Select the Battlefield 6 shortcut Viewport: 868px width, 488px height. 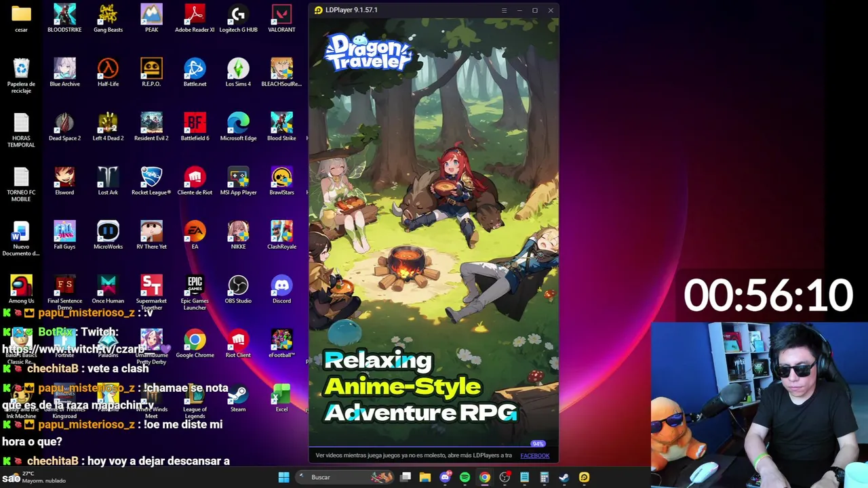(x=195, y=127)
